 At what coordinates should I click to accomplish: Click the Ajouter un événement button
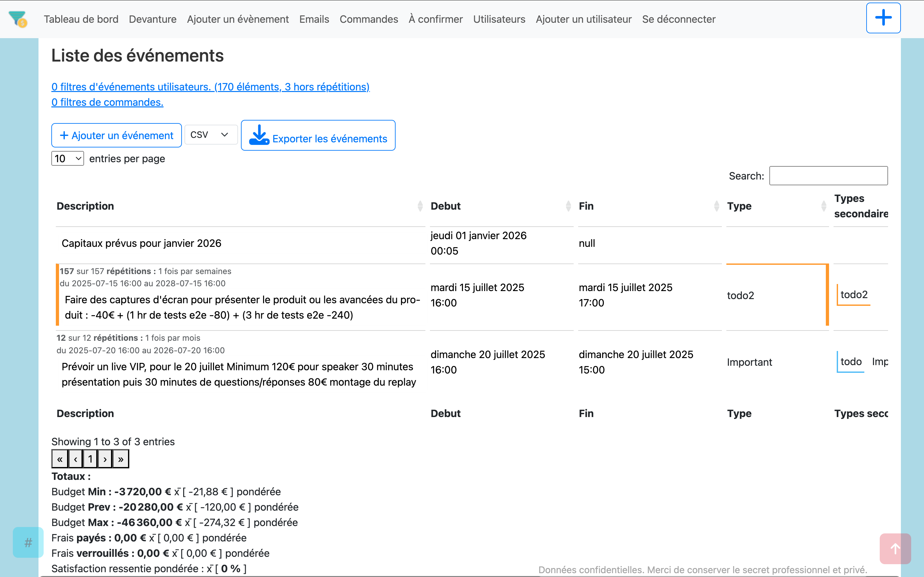116,136
